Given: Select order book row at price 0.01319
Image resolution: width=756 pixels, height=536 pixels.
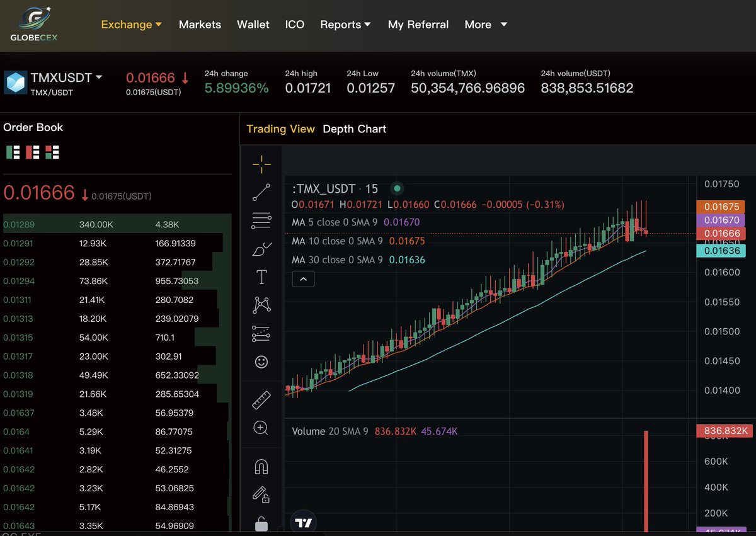Looking at the screenshot, I should pos(117,394).
